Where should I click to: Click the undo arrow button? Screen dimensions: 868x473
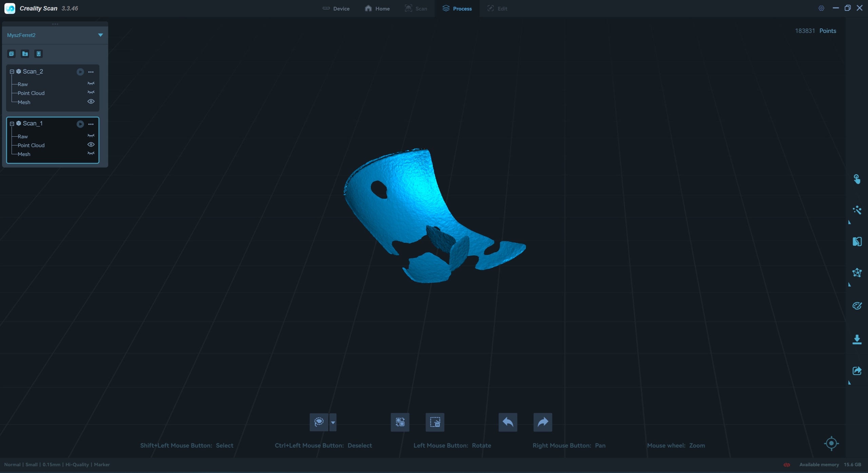click(507, 422)
